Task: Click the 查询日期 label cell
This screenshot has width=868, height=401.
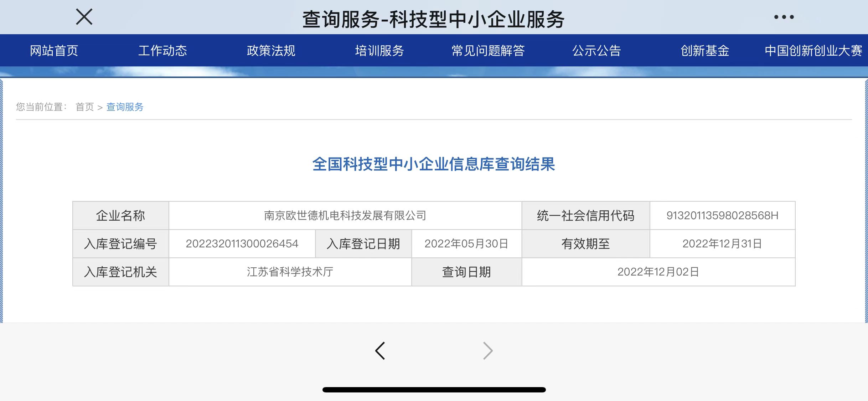Action: tap(466, 272)
